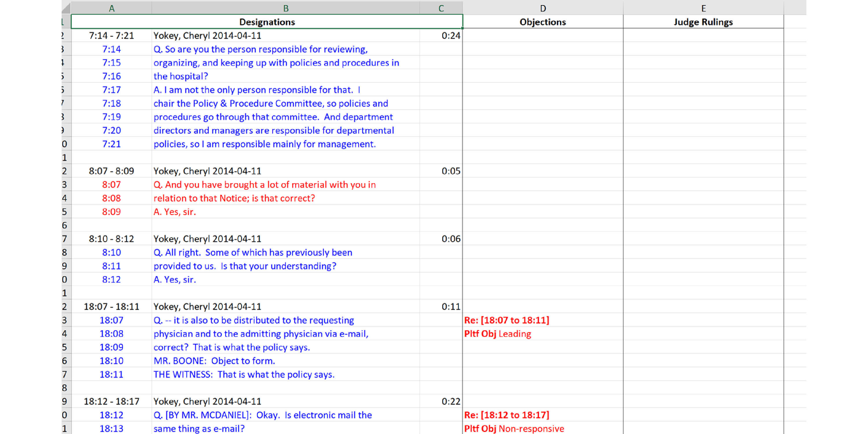Select the 'Pltf Obj Non-responsive' cell

coord(514,428)
